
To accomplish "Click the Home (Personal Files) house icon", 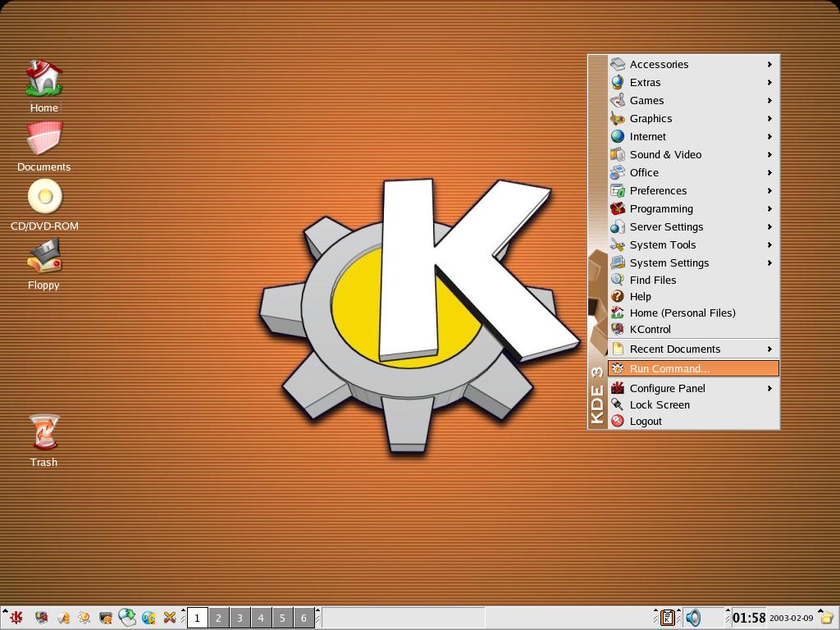I will point(618,313).
